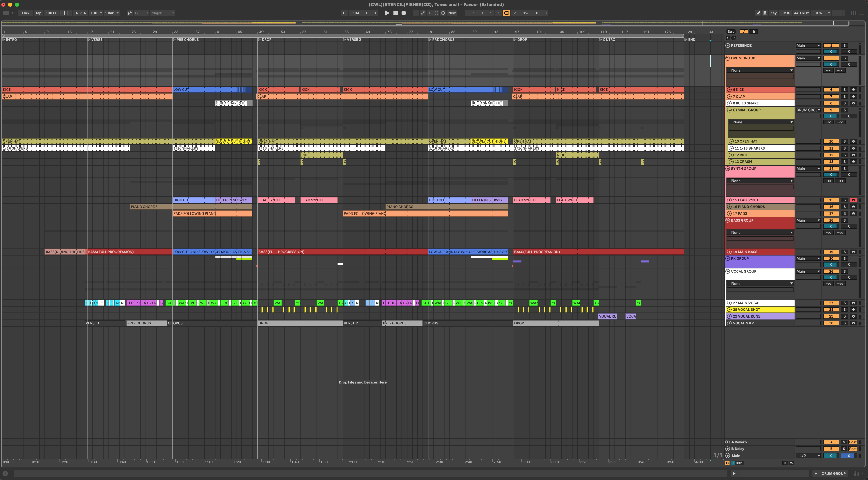The image size is (868, 480).
Task: Stop playback with the Stop button
Action: pyautogui.click(x=395, y=13)
